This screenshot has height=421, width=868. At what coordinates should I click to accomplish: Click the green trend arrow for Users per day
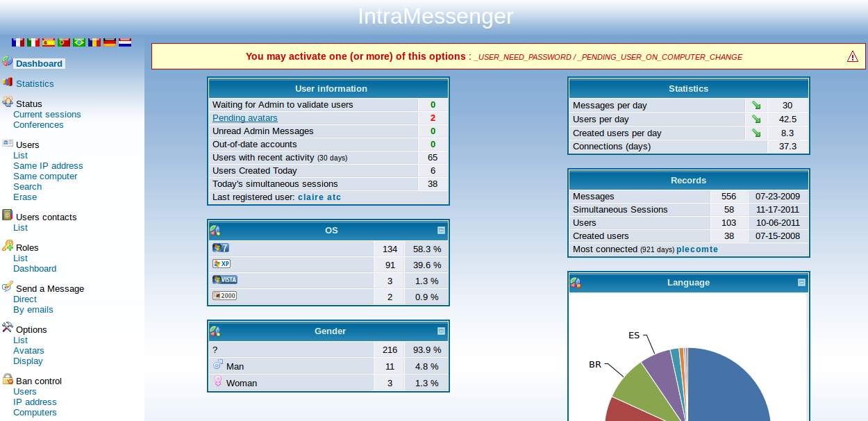[x=756, y=119]
